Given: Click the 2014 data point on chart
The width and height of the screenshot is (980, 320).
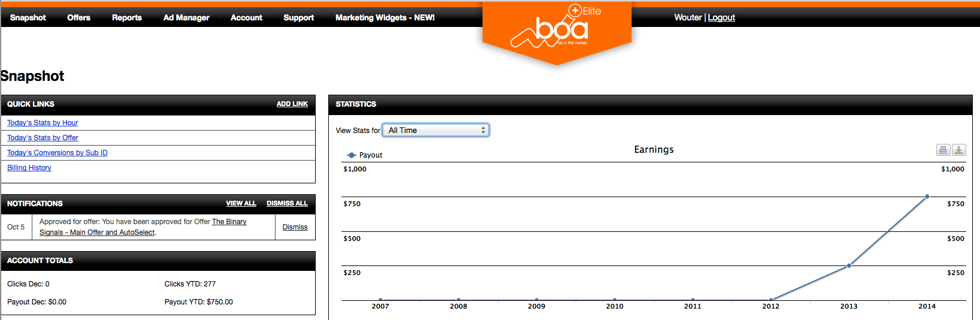Looking at the screenshot, I should click(x=927, y=197).
